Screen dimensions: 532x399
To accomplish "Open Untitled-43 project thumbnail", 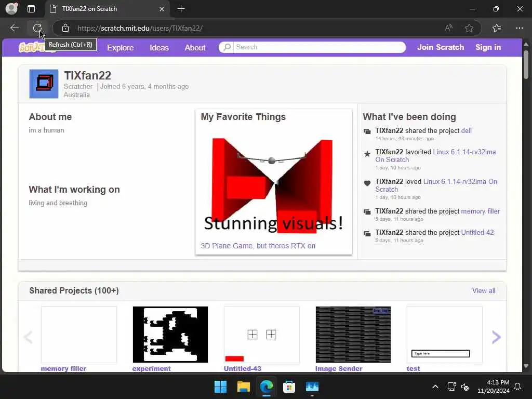I will tap(262, 335).
